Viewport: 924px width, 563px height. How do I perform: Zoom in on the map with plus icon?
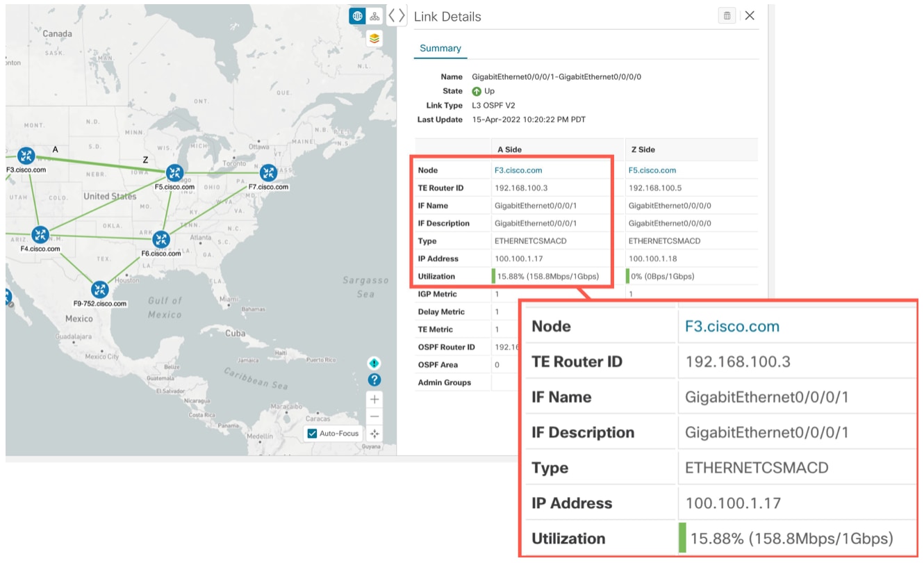coord(374,398)
